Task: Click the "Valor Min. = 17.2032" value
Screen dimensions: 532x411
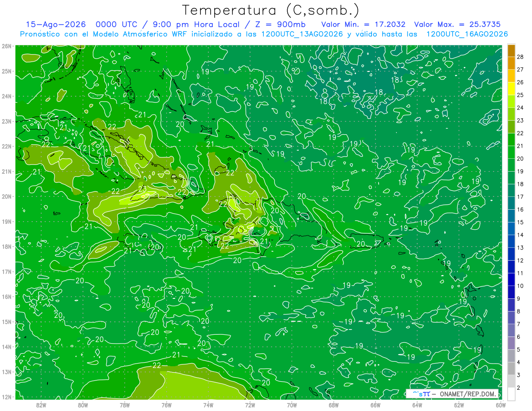Action: click(x=363, y=24)
